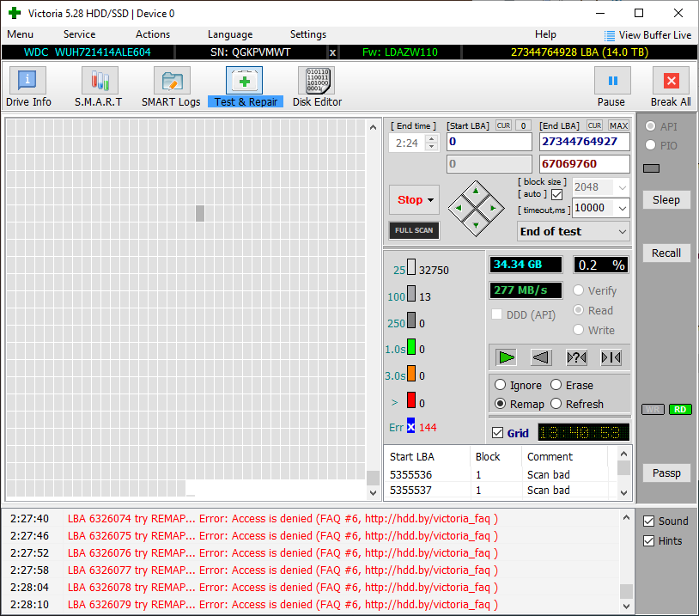Image resolution: width=699 pixels, height=616 pixels.
Task: Click the red Break All icon
Action: click(671, 81)
